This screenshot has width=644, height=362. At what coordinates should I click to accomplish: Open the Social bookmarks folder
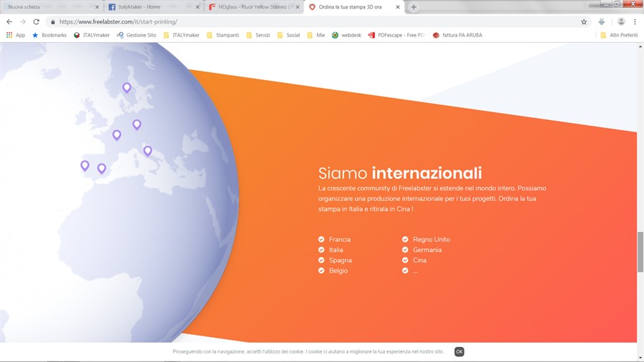pos(288,35)
